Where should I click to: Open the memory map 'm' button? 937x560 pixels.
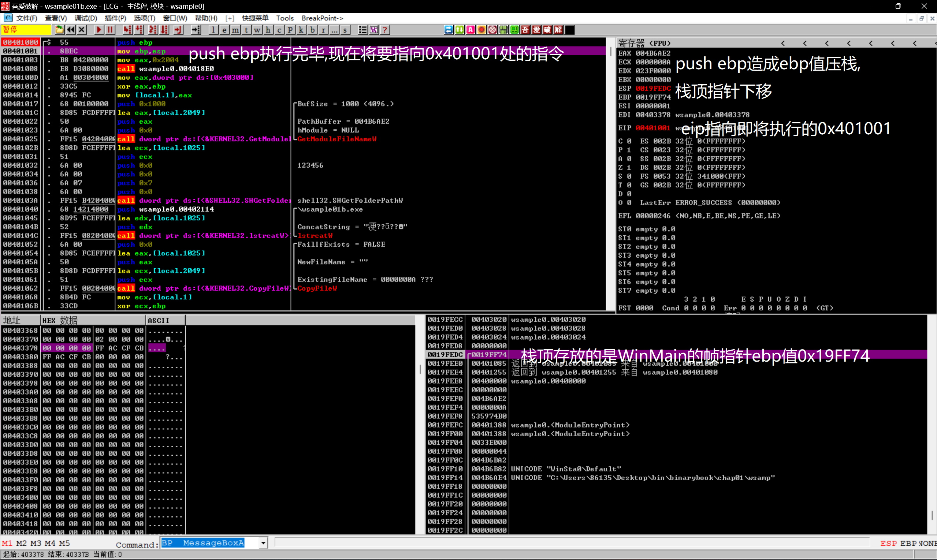[235, 30]
